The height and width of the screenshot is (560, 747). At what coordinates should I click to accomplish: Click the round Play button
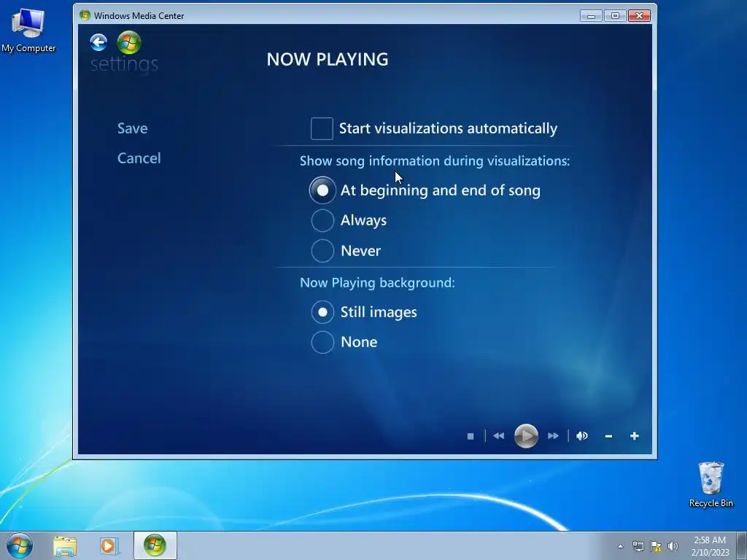[526, 436]
